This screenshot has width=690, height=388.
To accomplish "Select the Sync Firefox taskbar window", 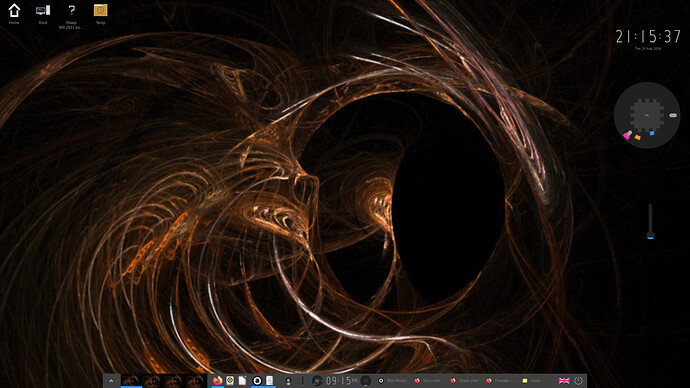I will tap(428, 381).
